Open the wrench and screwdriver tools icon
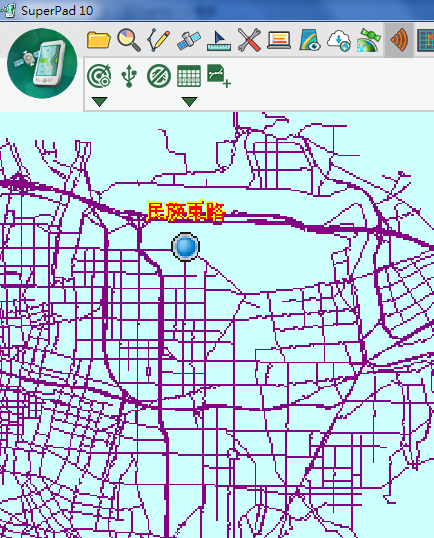 249,40
